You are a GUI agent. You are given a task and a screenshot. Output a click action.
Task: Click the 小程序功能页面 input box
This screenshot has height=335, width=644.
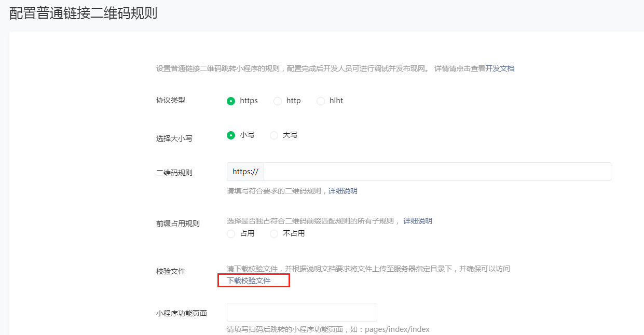pos(302,312)
